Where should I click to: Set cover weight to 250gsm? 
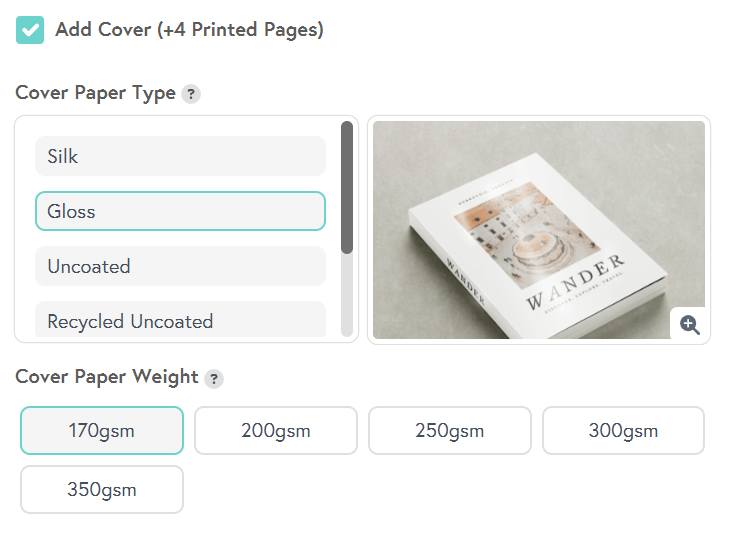(450, 431)
